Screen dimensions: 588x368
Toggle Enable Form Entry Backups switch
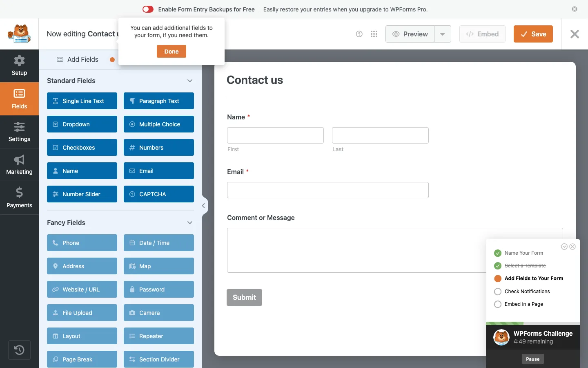click(148, 9)
